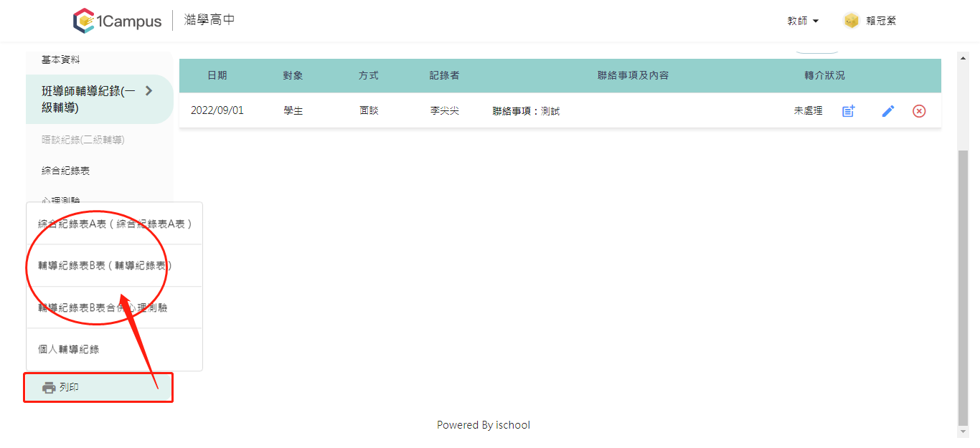Open the referral note icon for 2022/09/01 record
This screenshot has height=448, width=980.
849,111
